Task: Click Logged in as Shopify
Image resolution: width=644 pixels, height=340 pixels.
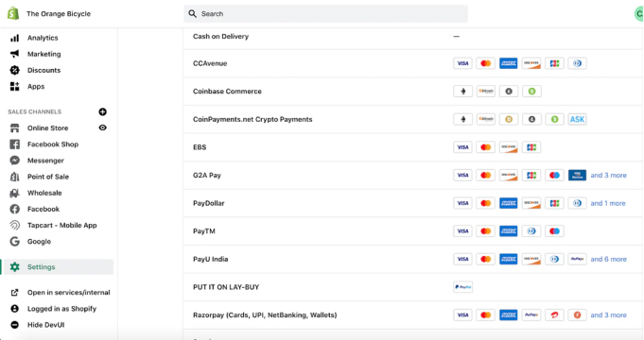Action: [x=61, y=309]
